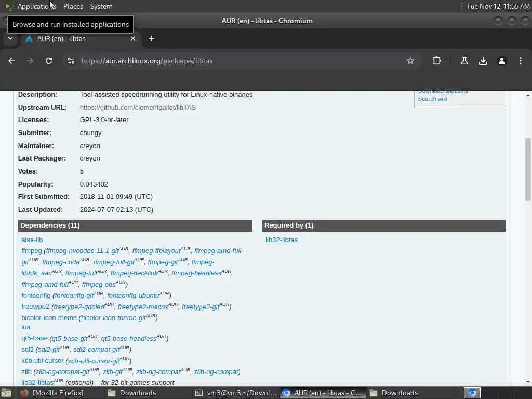Click the scrollbar down arrow

pyautogui.click(x=528, y=382)
